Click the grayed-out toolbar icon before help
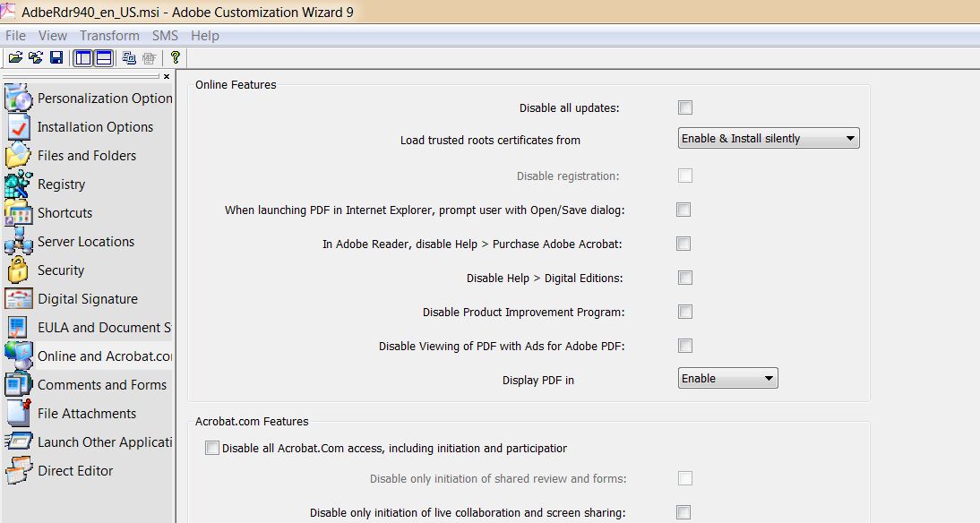Image resolution: width=980 pixels, height=523 pixels. click(149, 58)
